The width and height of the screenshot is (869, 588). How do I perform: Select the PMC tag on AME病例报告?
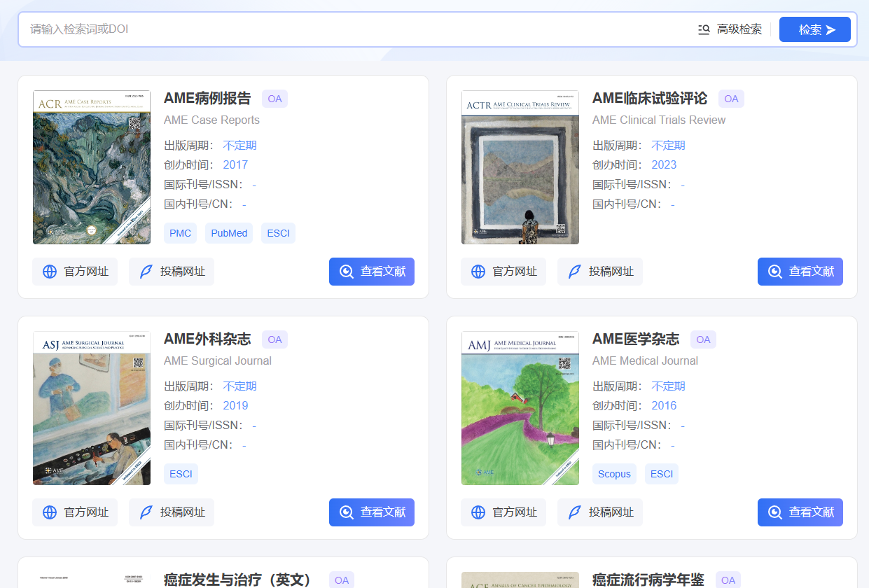coord(180,233)
